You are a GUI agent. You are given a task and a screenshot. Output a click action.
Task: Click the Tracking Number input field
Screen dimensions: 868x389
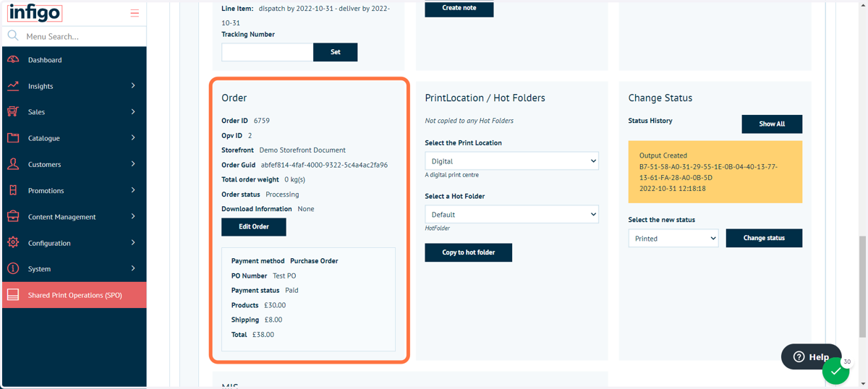point(268,52)
